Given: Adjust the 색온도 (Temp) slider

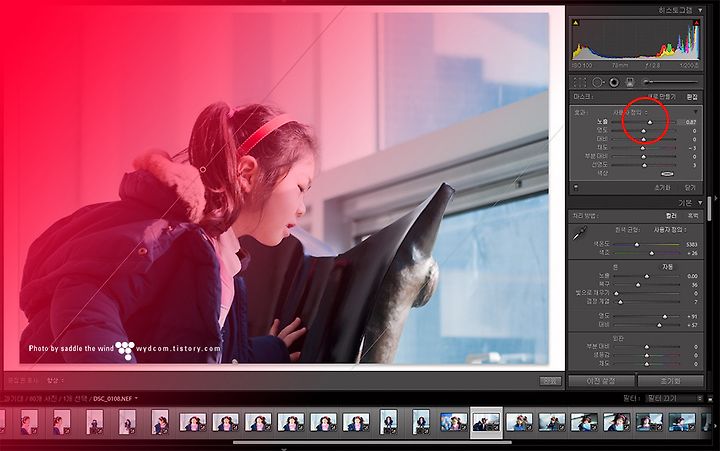Looking at the screenshot, I should pyautogui.click(x=637, y=244).
